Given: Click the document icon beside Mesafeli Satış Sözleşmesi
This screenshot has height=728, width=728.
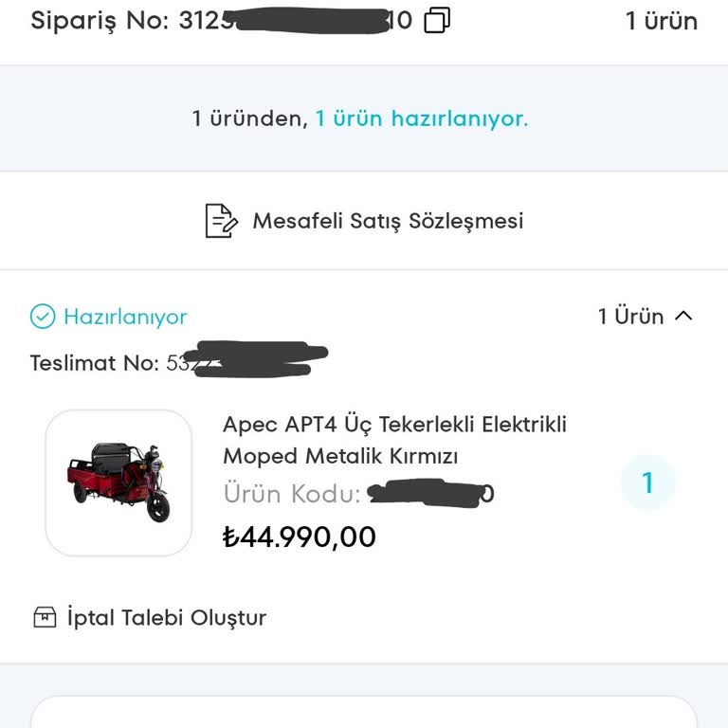Looking at the screenshot, I should [221, 221].
